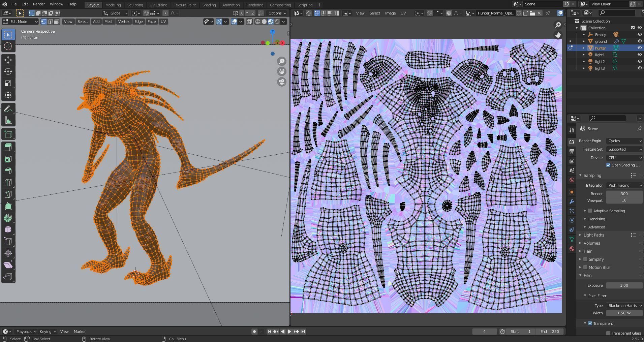644x342 pixels.
Task: Select the Measure ruler tool
Action: pos(8,121)
